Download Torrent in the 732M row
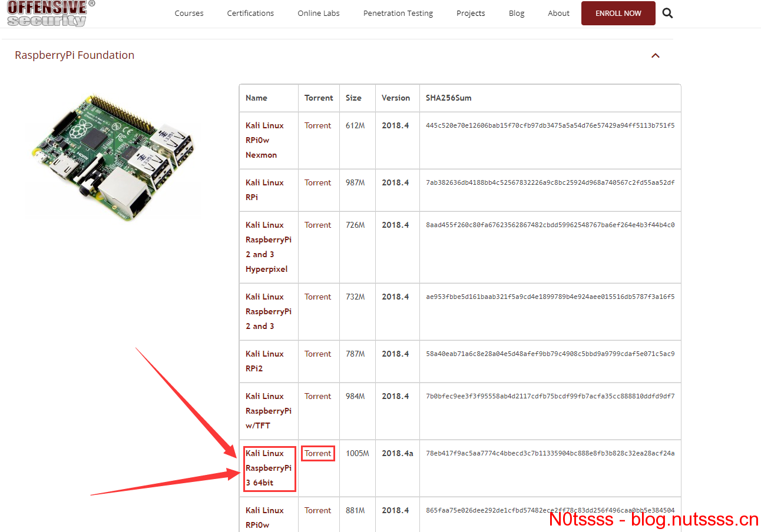The width and height of the screenshot is (761, 532). [318, 297]
